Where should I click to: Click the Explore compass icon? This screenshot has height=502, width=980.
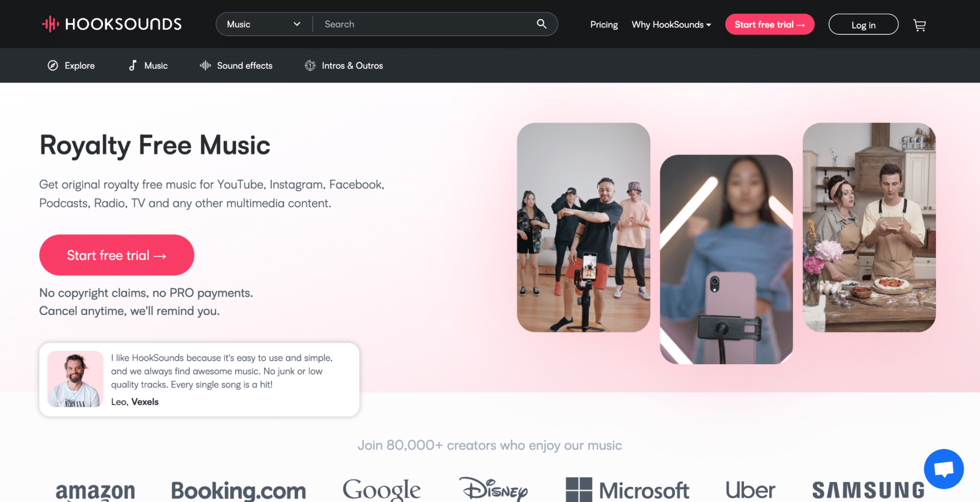[x=53, y=66]
